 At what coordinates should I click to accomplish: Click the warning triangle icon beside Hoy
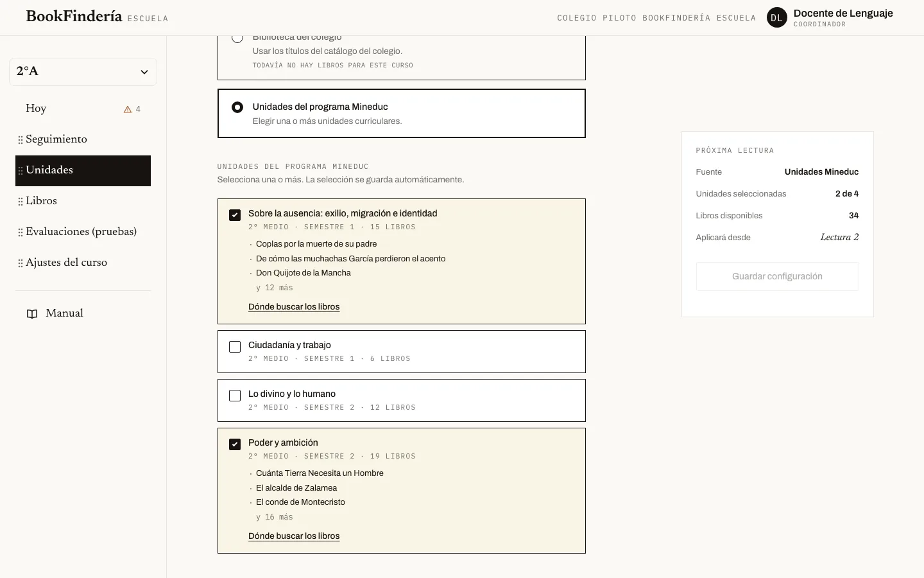128,109
